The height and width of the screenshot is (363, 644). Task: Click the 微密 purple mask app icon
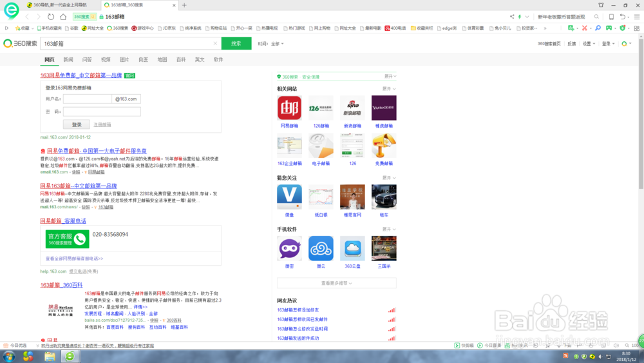pos(289,248)
